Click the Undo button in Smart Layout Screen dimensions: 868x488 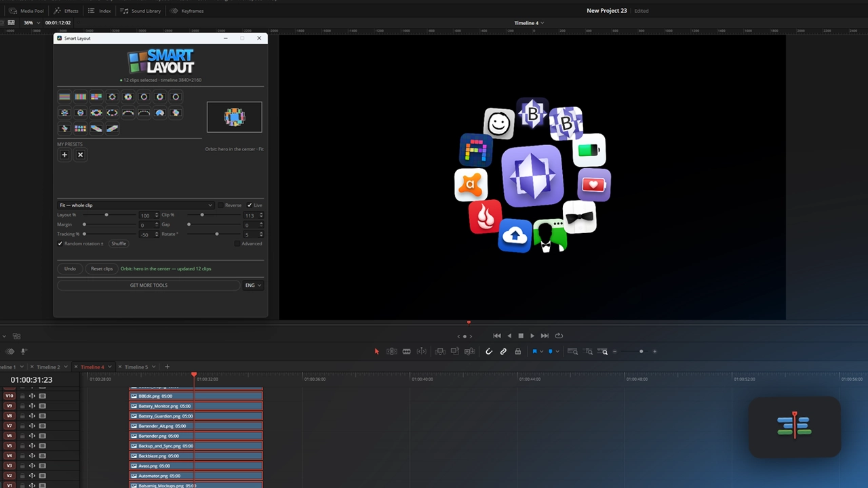tap(70, 269)
